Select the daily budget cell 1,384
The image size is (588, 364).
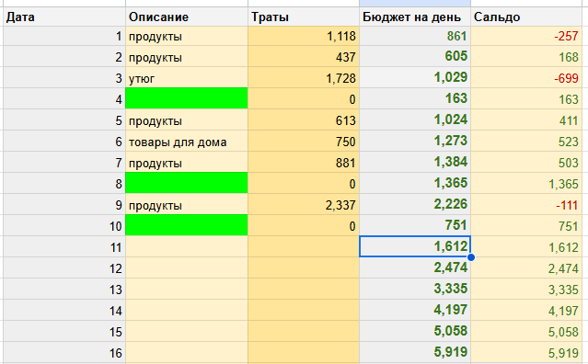tap(415, 163)
